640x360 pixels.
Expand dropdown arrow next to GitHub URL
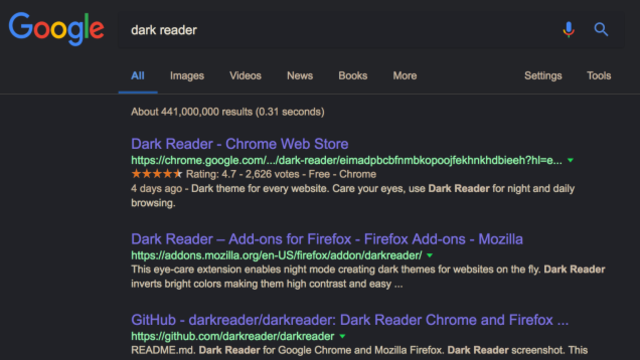coord(342,336)
